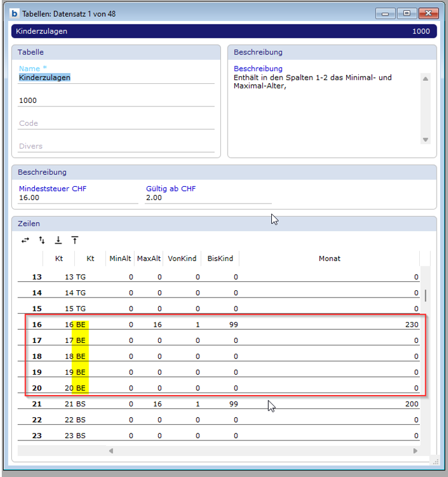
Task: Click the MinAlt column header
Action: click(120, 259)
